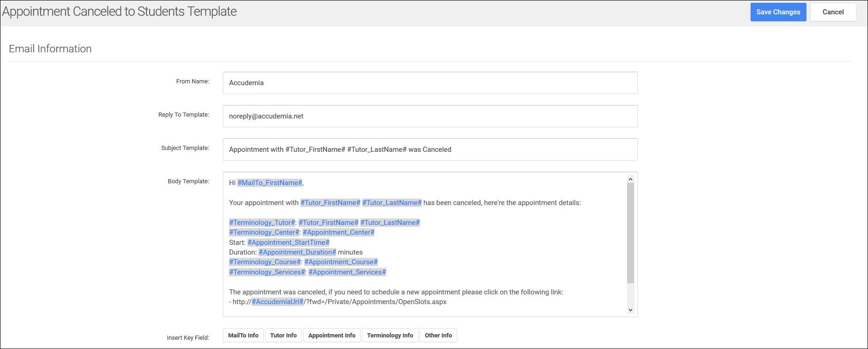Open the MailTo Info key fields
The width and height of the screenshot is (868, 349).
coord(243,336)
